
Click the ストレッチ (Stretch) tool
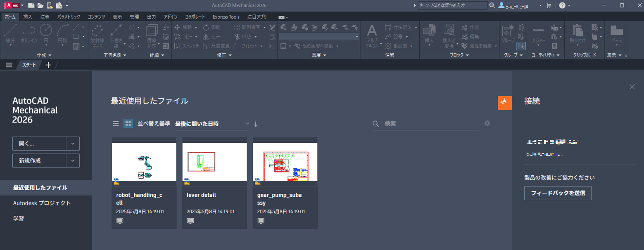[x=187, y=46]
